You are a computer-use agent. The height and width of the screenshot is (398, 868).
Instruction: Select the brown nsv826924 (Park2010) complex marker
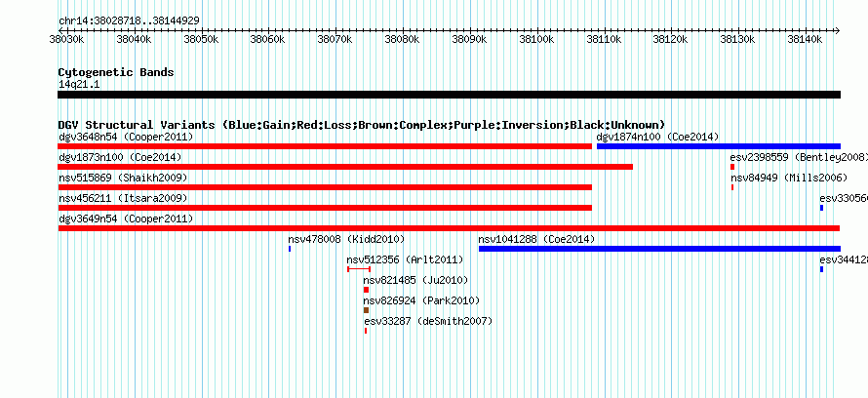366,310
